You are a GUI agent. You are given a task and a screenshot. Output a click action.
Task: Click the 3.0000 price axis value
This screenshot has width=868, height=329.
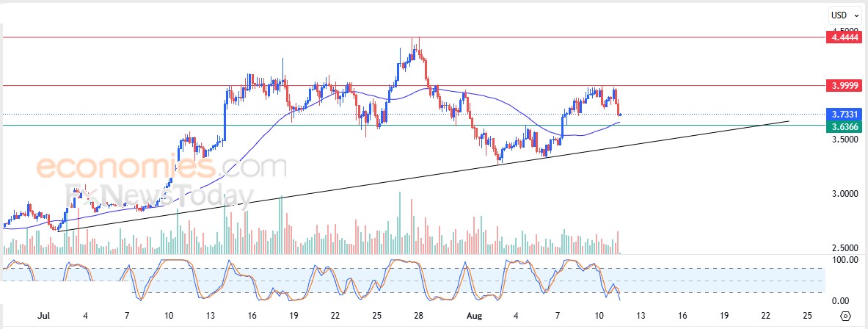[845, 194]
